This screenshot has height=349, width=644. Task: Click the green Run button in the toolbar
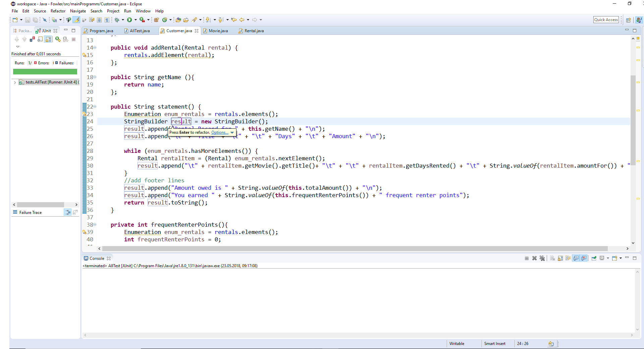click(x=129, y=20)
